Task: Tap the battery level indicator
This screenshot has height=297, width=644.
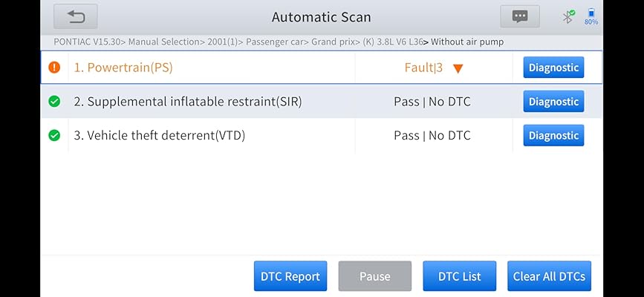Action: click(x=591, y=16)
